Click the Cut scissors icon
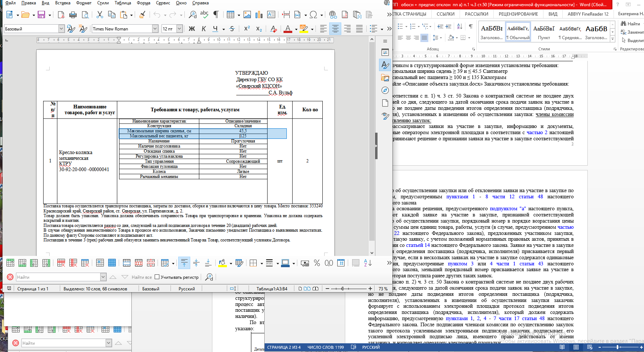Screen dimensions: 644x352 click(x=100, y=15)
